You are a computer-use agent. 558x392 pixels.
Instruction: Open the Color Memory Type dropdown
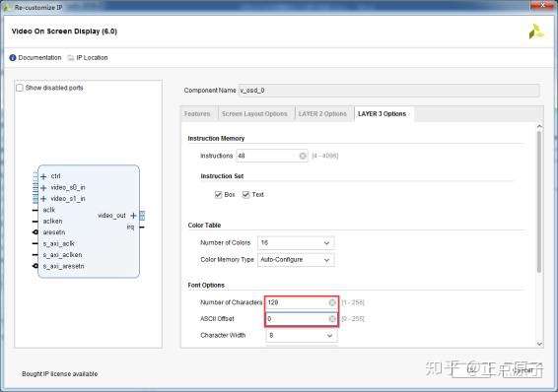(296, 260)
